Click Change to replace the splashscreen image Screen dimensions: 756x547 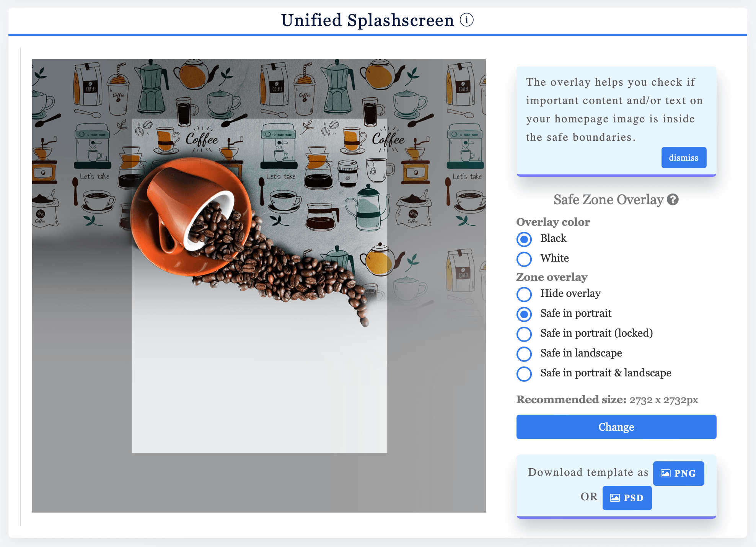[616, 427]
